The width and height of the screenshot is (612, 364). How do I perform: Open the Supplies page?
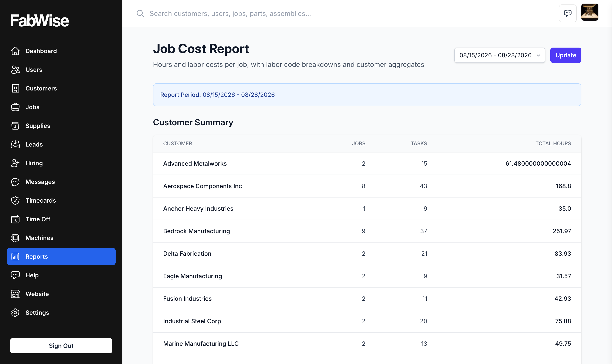coord(61,126)
